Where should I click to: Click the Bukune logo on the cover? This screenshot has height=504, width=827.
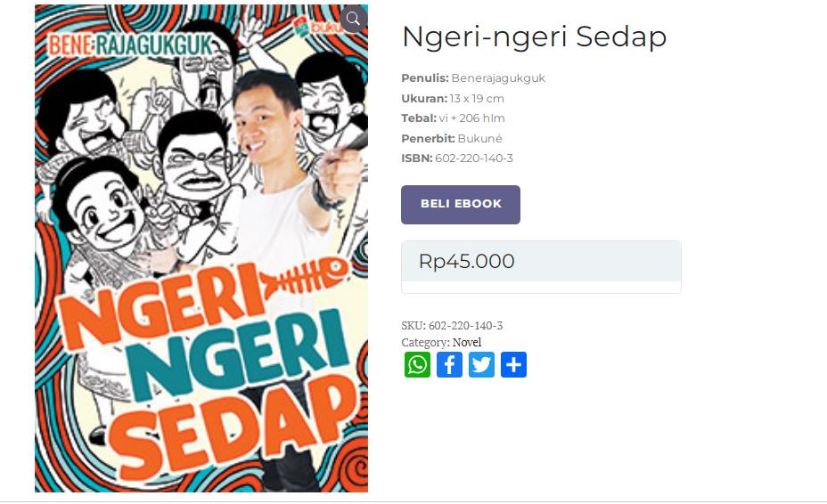(x=318, y=27)
